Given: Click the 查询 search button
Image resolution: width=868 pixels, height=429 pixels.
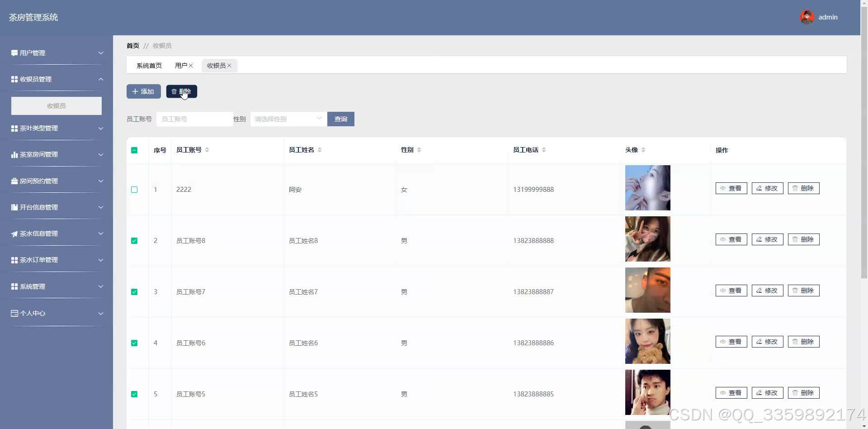Looking at the screenshot, I should click(x=341, y=119).
